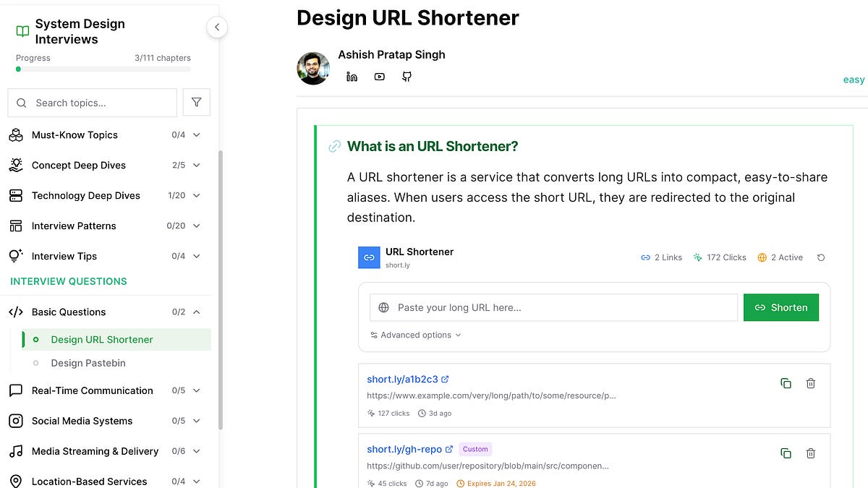Image resolution: width=868 pixels, height=488 pixels.
Task: Click the Concept Deep Dives icon
Action: (x=16, y=166)
